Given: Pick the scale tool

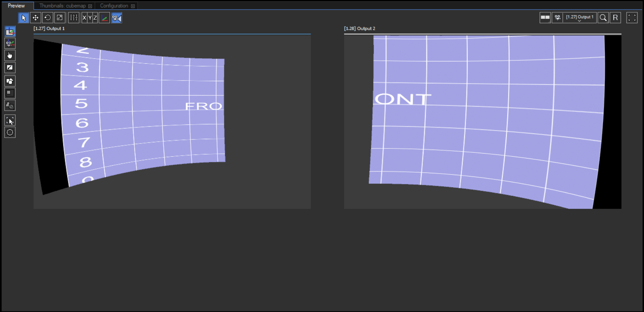Looking at the screenshot, I should pos(60,18).
